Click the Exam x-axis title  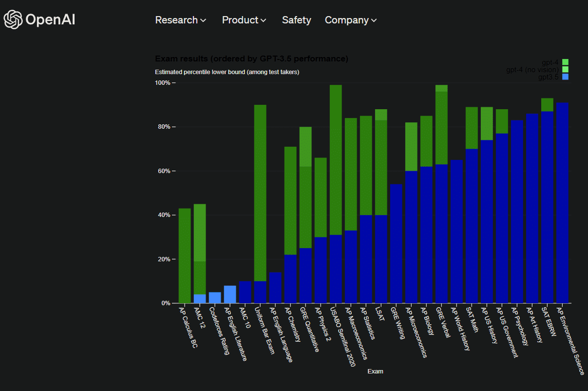coord(375,371)
